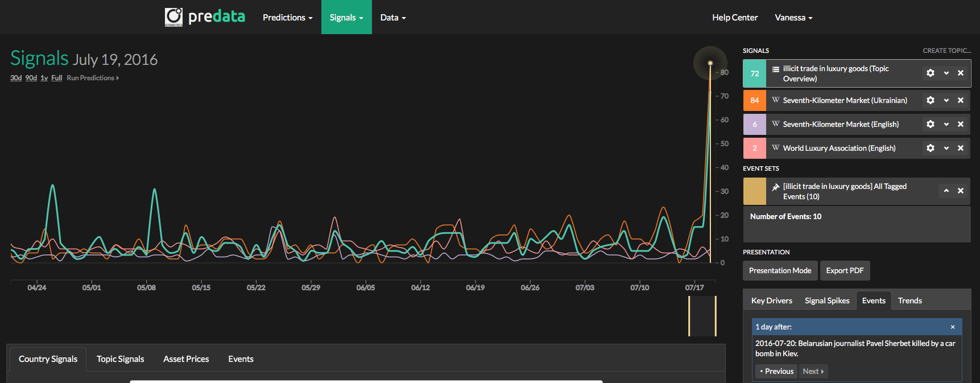Open Vanessa user account menu

point(793,17)
